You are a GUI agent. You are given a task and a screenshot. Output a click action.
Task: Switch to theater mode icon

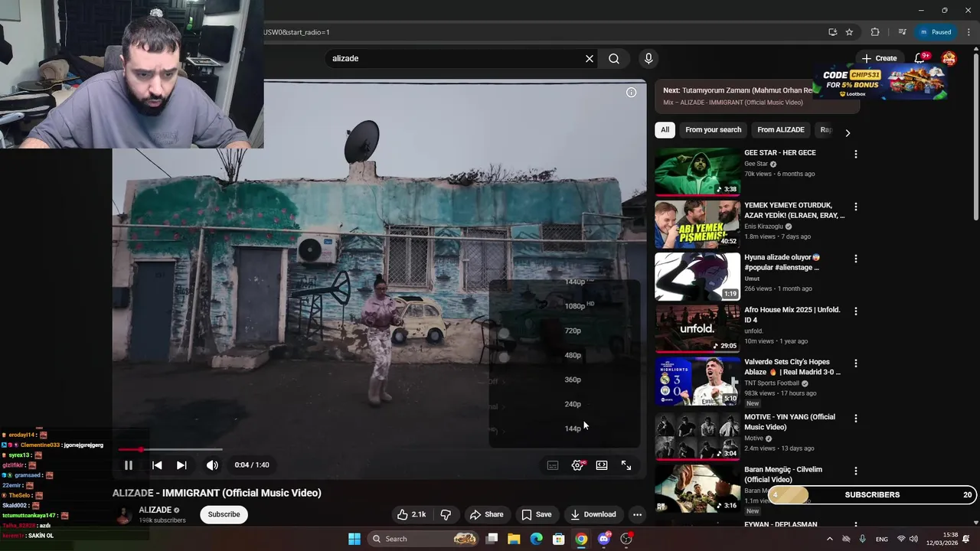click(x=602, y=465)
